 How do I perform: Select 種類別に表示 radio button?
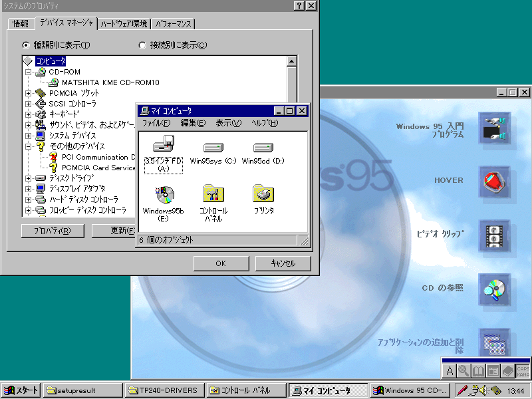pyautogui.click(x=26, y=45)
